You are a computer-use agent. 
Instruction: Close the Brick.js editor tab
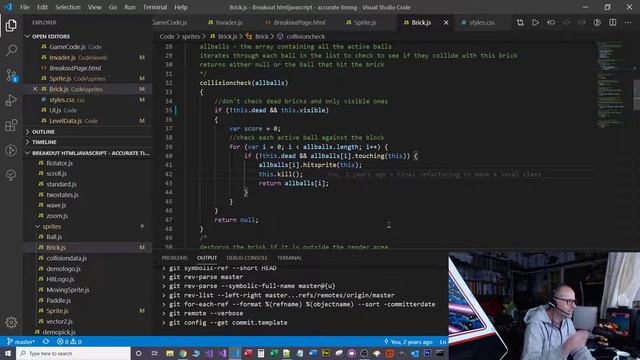[446, 23]
